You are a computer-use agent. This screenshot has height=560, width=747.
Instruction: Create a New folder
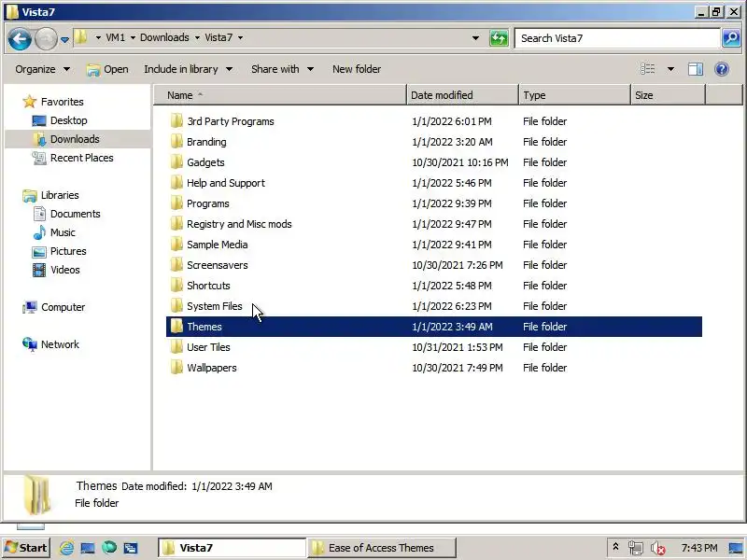pyautogui.click(x=357, y=69)
